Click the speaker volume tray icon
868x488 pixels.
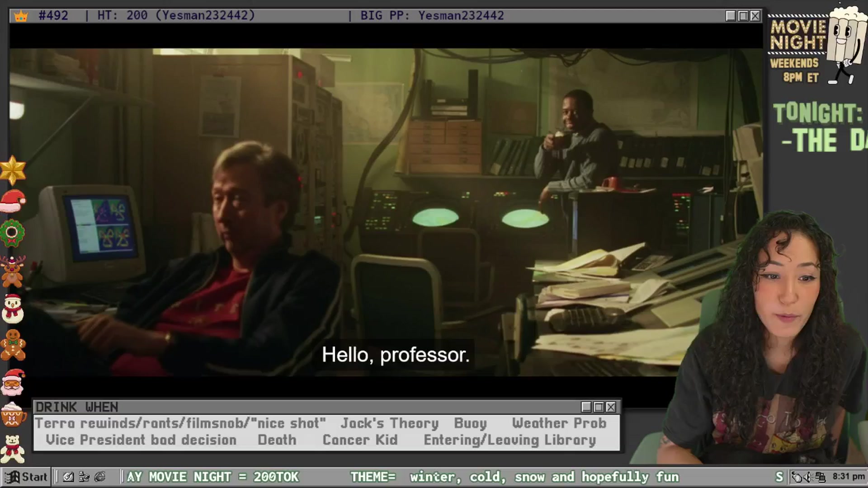coord(808,477)
